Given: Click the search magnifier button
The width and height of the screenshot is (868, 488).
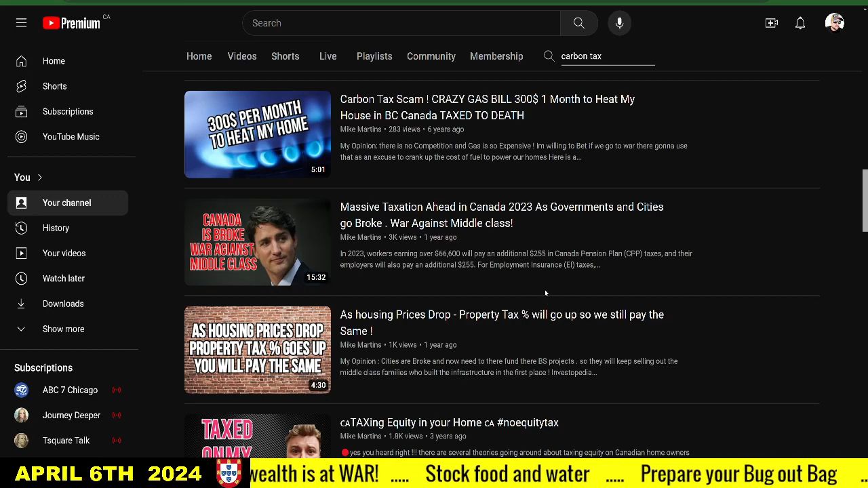Looking at the screenshot, I should click(x=578, y=23).
